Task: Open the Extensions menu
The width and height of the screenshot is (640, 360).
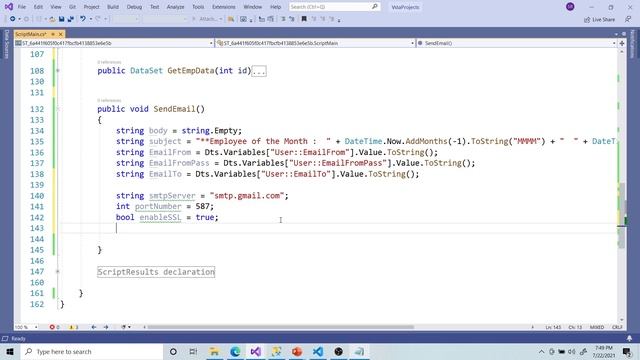Action: (224, 7)
